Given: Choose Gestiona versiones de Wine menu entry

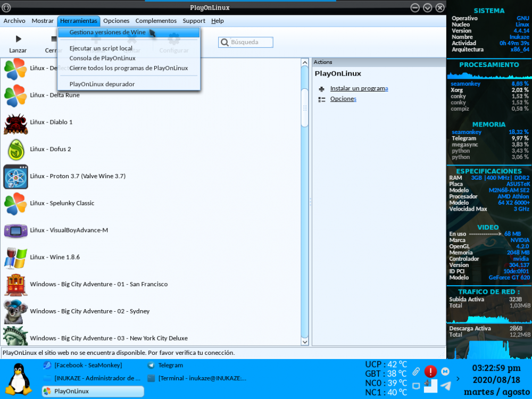Looking at the screenshot, I should pyautogui.click(x=107, y=32).
